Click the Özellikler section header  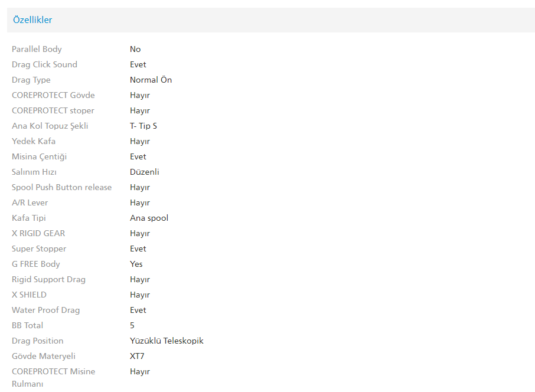click(x=32, y=20)
